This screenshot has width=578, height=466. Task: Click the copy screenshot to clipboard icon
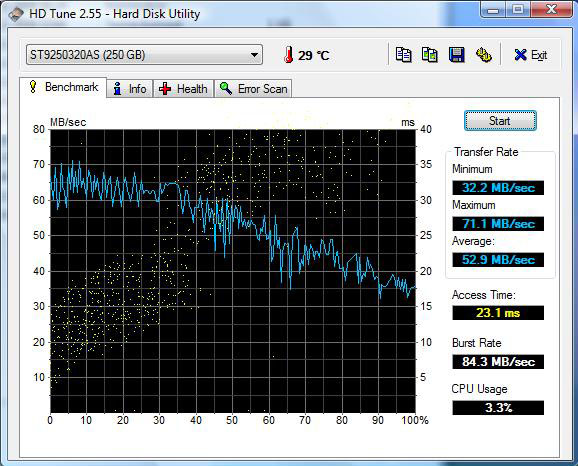[x=430, y=55]
